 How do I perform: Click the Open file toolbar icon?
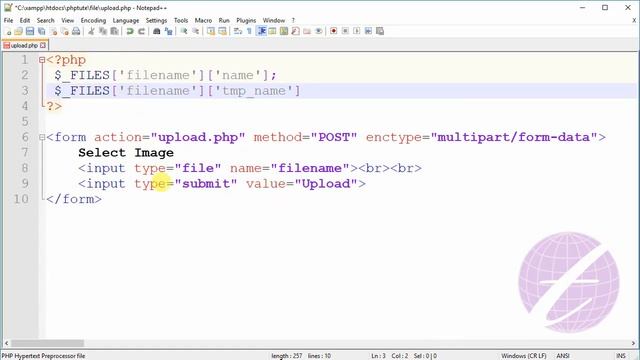click(x=18, y=31)
